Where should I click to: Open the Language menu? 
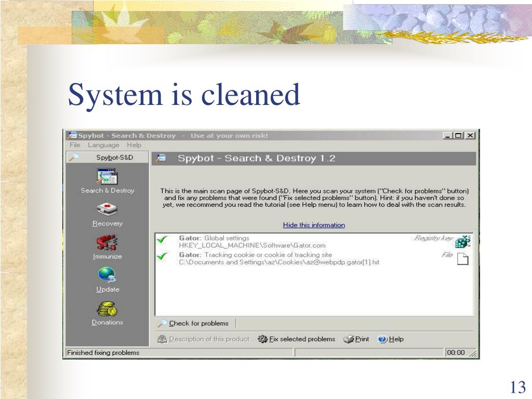(103, 145)
